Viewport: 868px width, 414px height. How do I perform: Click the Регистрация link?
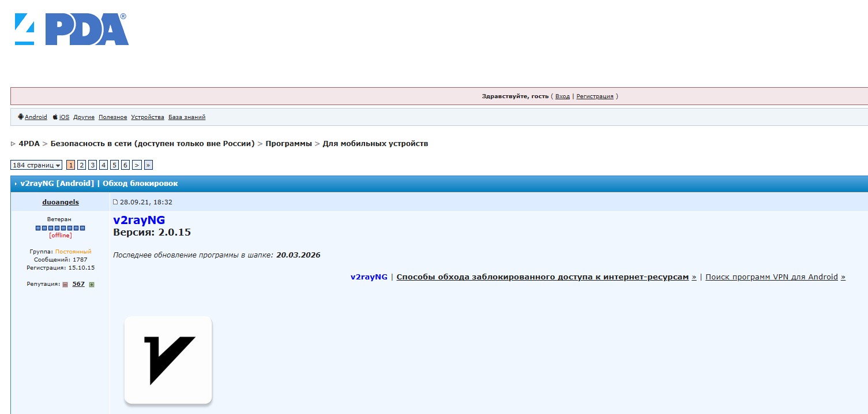595,96
